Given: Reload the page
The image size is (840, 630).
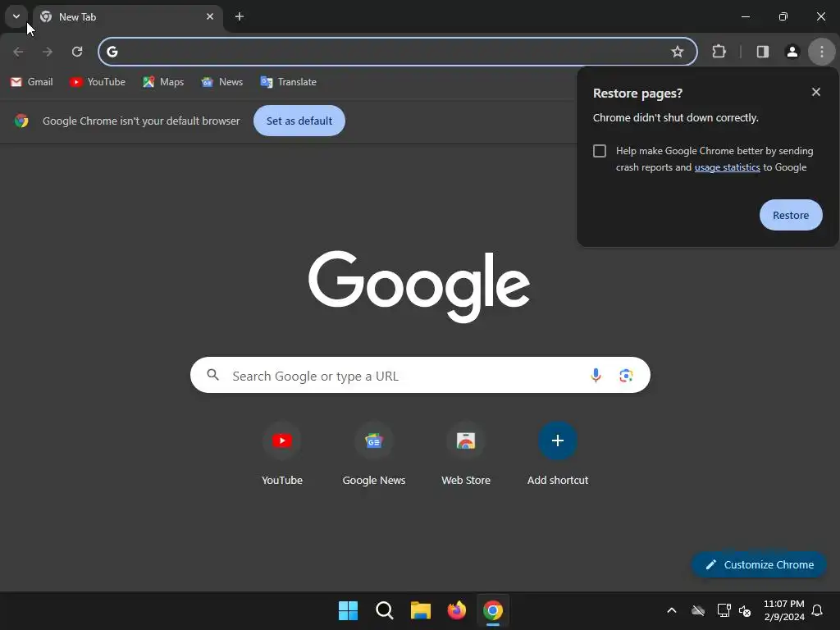Looking at the screenshot, I should (x=77, y=52).
